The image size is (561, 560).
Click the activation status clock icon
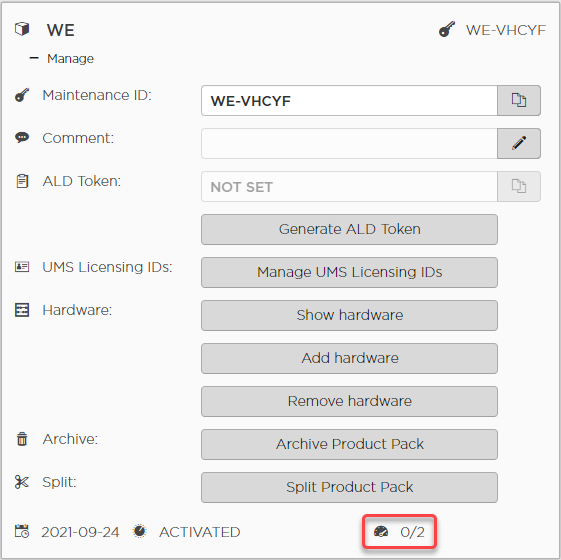140,531
